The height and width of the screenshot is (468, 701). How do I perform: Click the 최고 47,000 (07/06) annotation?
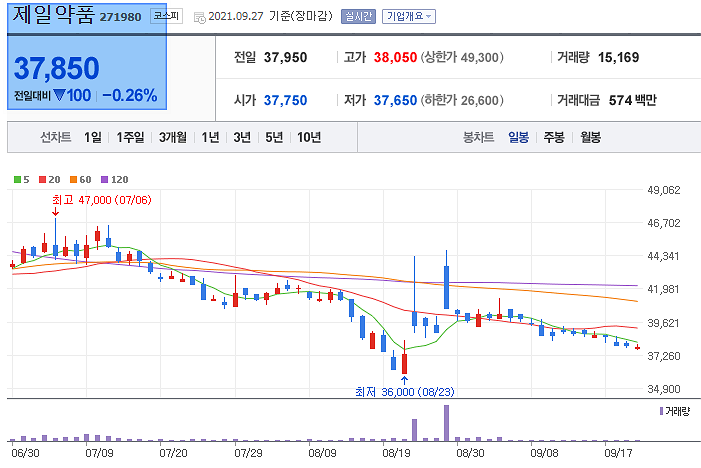point(102,200)
